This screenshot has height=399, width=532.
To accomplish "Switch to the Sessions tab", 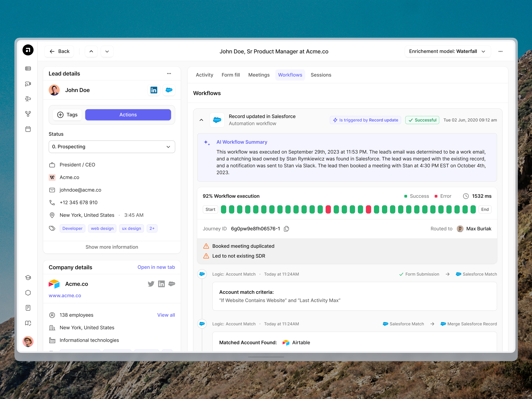I will [321, 75].
